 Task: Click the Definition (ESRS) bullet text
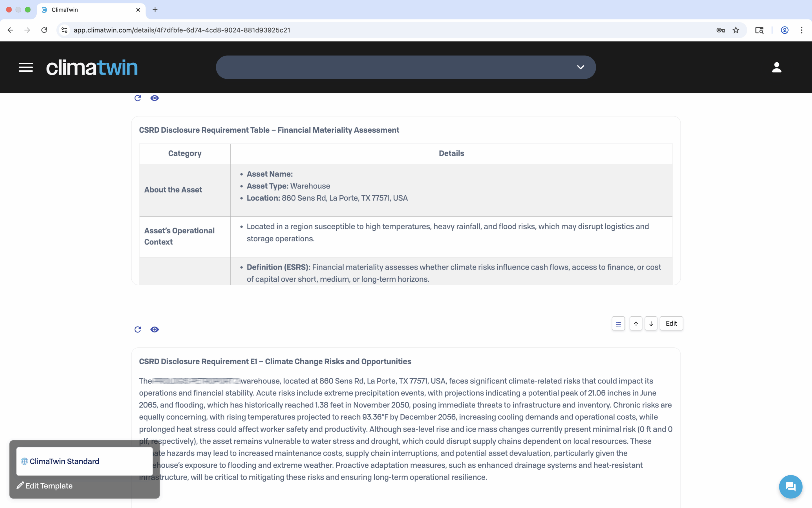(454, 273)
